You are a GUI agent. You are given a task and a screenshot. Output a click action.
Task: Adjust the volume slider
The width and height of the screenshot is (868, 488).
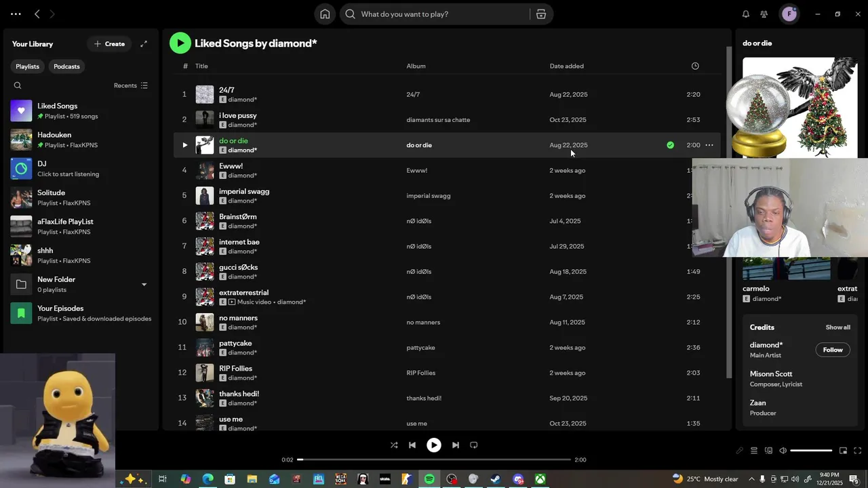[811, 451]
